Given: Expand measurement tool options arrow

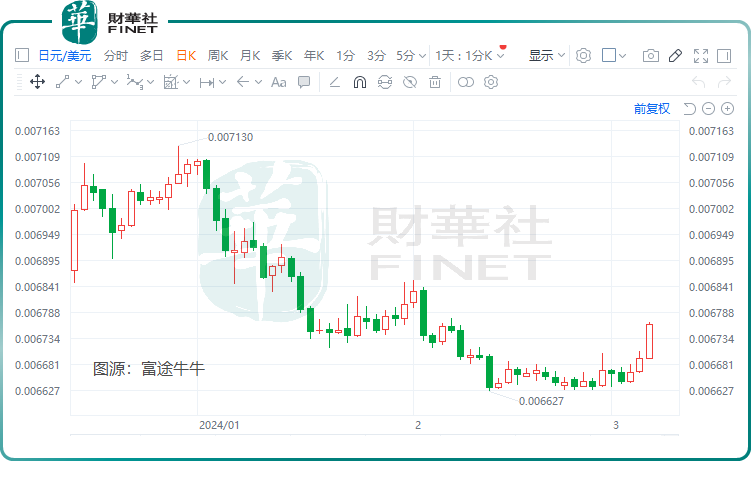Looking at the screenshot, I should click(187, 82).
